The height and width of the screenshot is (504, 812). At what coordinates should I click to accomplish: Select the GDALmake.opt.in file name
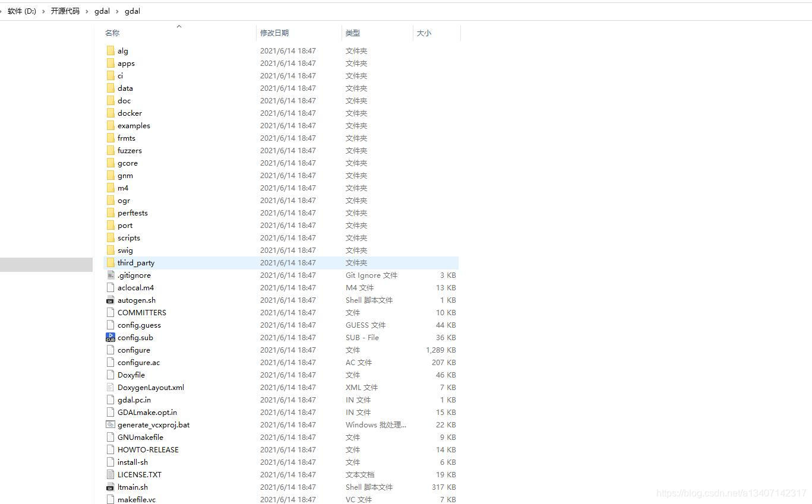[x=147, y=413]
